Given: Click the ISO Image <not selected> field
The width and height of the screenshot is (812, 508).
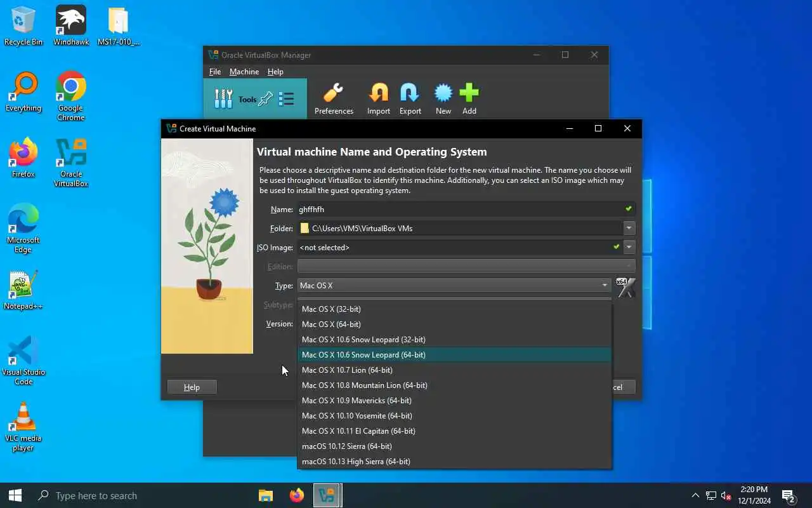Looking at the screenshot, I should tap(459, 248).
